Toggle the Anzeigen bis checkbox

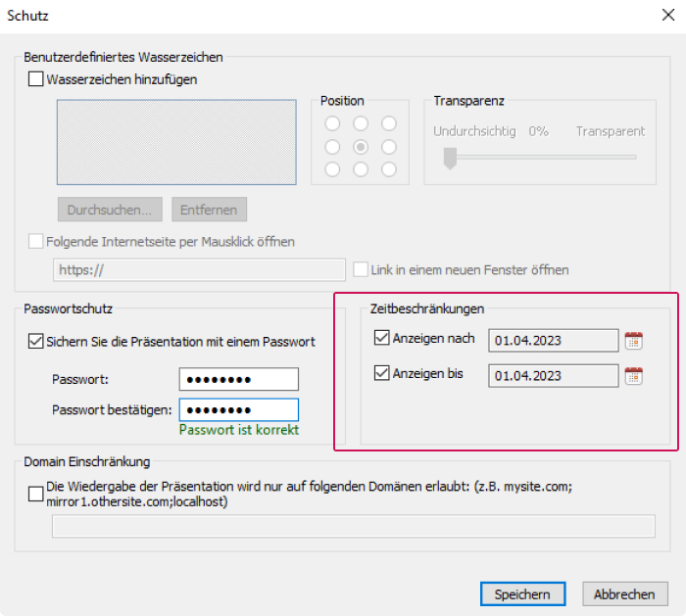coord(381,373)
